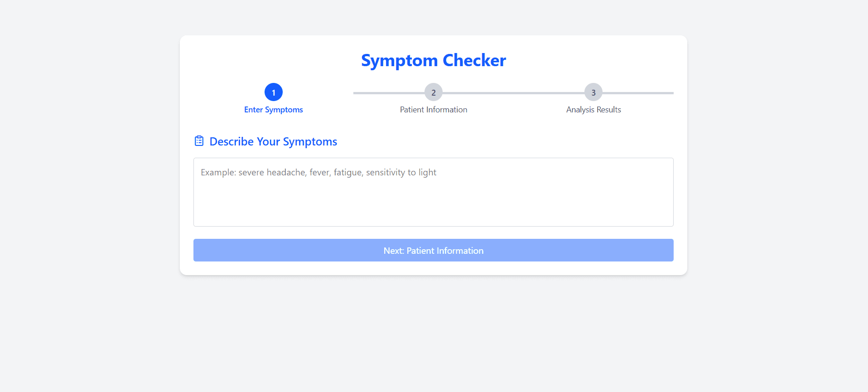Click progress line between steps 1 and 2
Screen dimensions: 868x392
389,93
